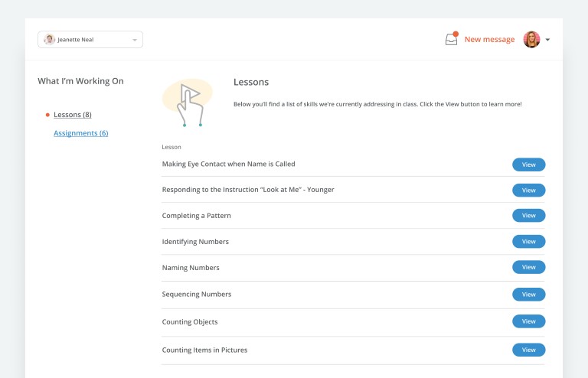This screenshot has width=588, height=378.
Task: Click the New message link
Action: click(x=489, y=39)
